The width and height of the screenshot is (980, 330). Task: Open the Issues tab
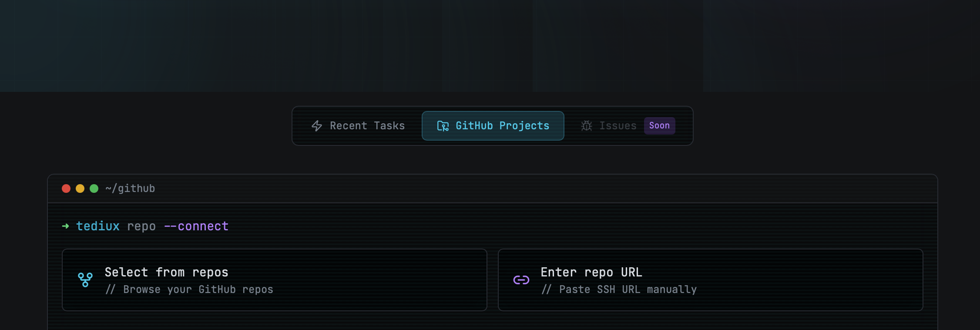(x=618, y=126)
